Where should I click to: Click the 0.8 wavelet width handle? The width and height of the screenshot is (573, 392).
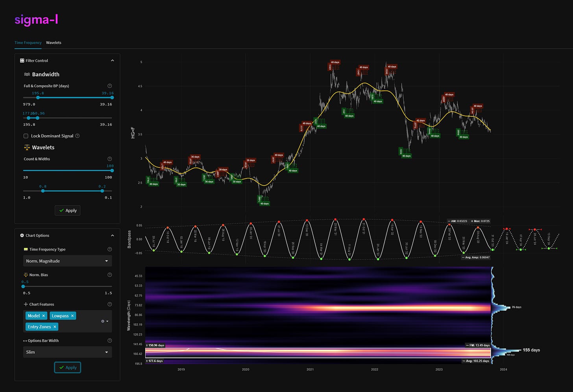pos(43,191)
